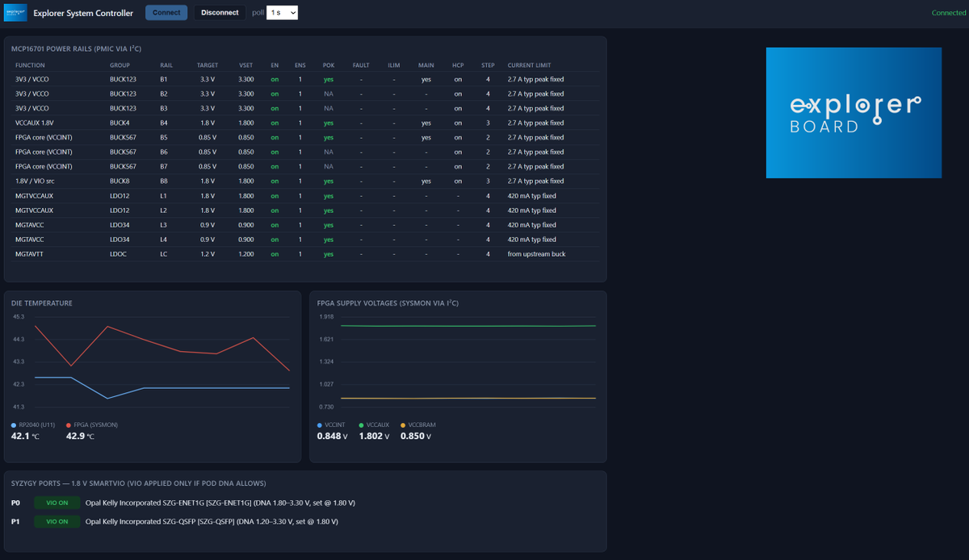Click the Connect button
The height and width of the screenshot is (560, 969).
click(x=166, y=13)
